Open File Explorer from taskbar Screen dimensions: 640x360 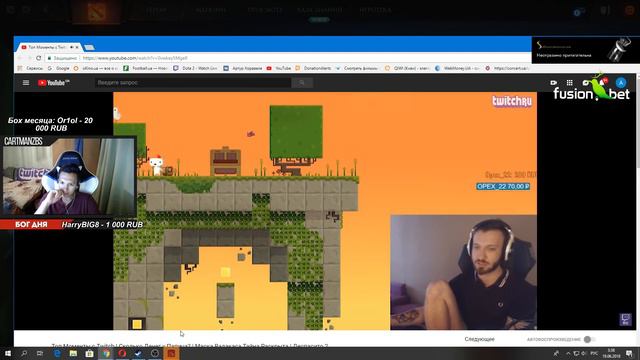click(73, 353)
